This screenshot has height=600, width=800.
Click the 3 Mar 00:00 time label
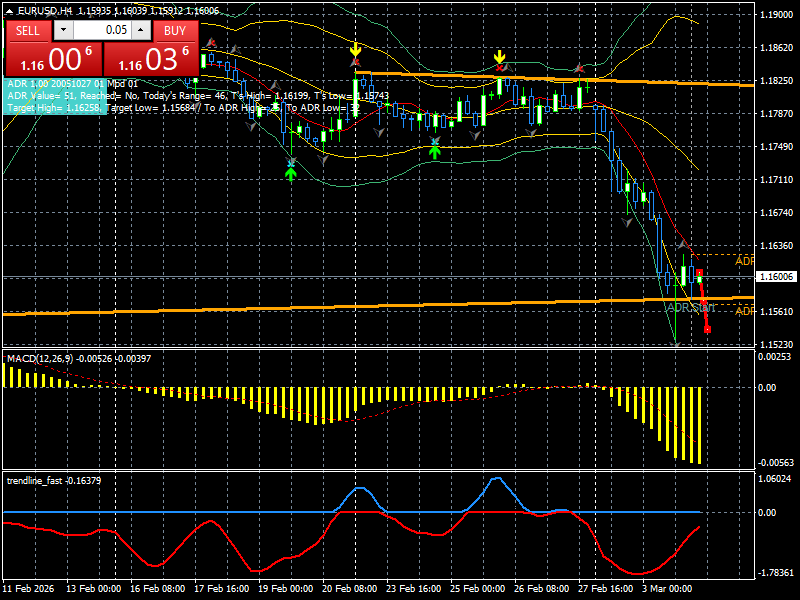coord(667,588)
